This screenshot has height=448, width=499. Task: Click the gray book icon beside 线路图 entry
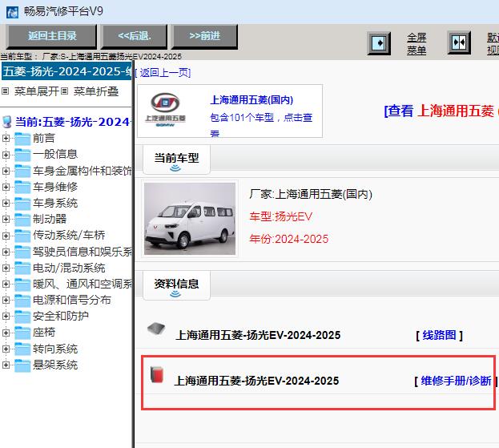coord(156,329)
